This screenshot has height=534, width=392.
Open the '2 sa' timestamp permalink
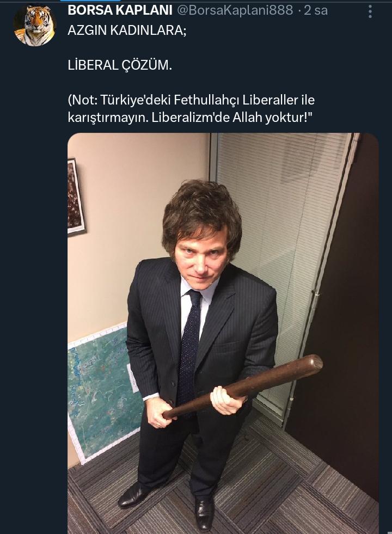316,10
